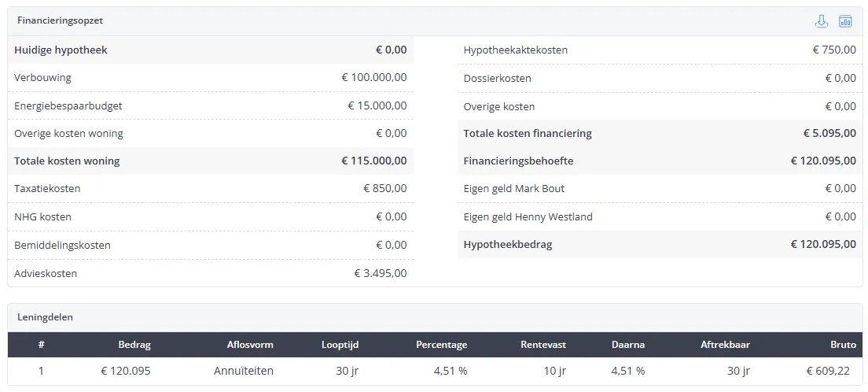Click the Annuïteiten cell in loan row
Screen dimensions: 868x392
click(x=244, y=372)
